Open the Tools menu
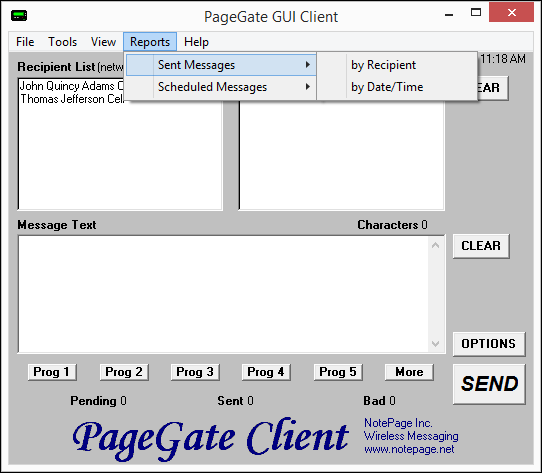This screenshot has width=542, height=473. coord(62,42)
